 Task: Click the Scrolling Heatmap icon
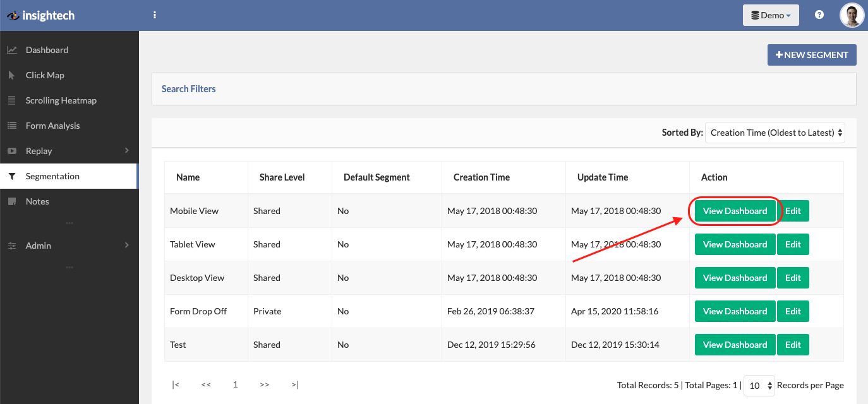pos(12,100)
